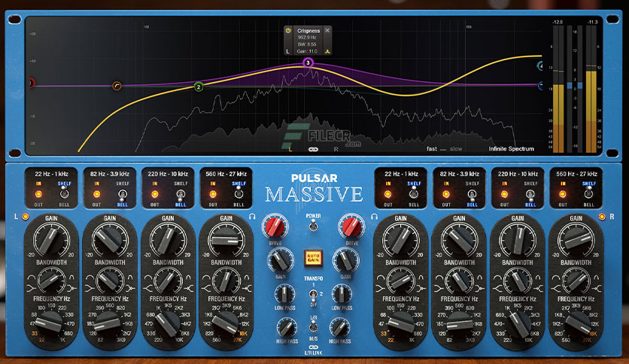
Task: Select the orange shelf node on the curve
Action: [117, 86]
